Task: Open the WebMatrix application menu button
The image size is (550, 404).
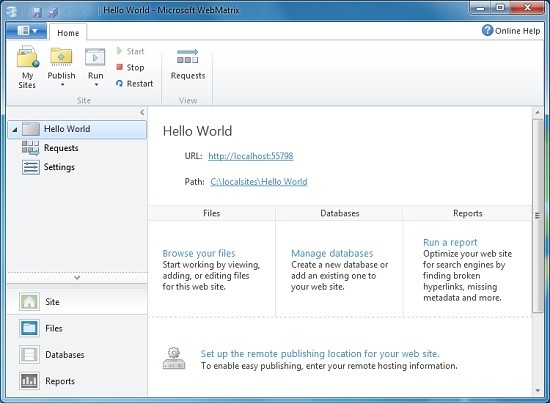Action: click(26, 31)
